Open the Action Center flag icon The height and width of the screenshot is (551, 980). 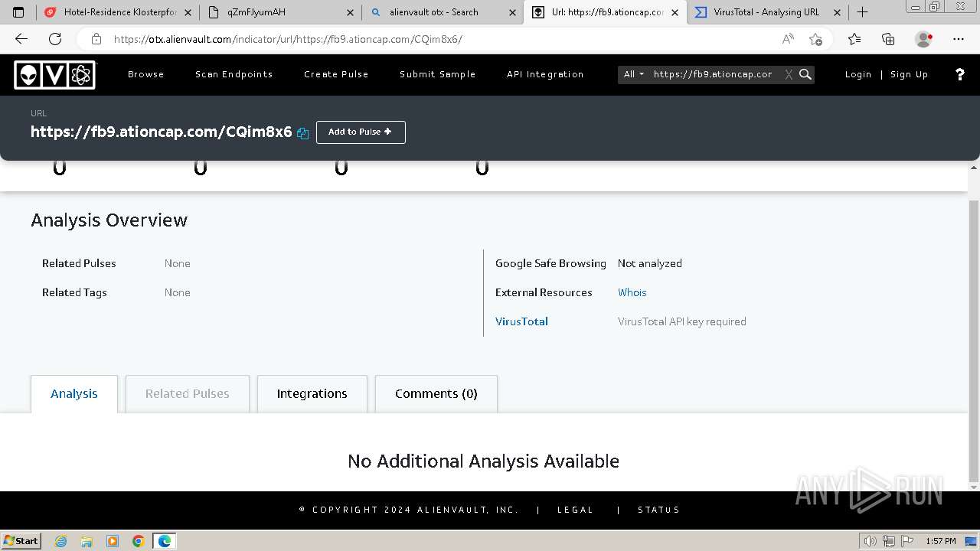click(906, 541)
